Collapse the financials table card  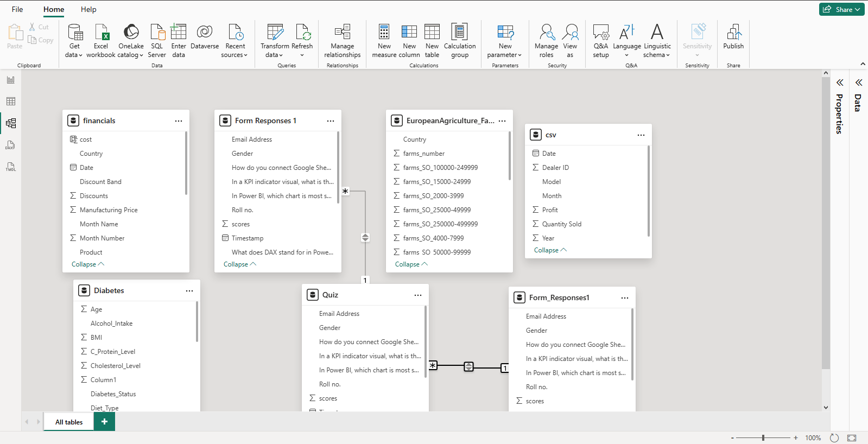click(x=87, y=264)
